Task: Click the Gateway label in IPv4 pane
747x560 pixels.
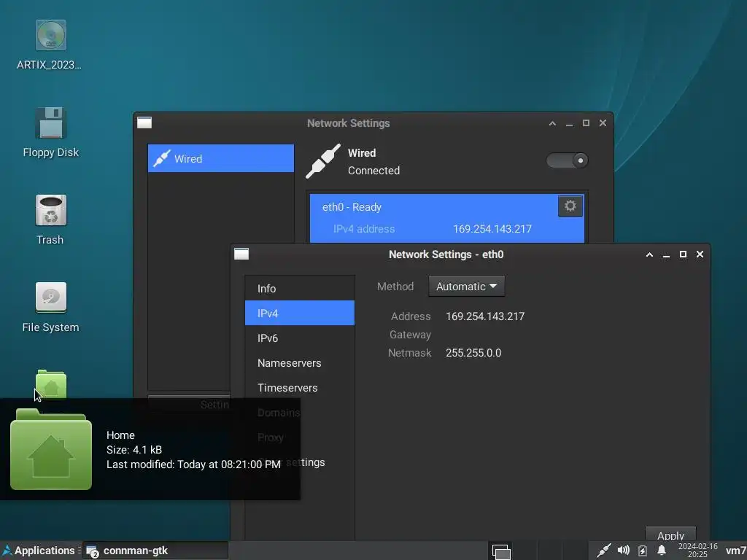Action: coord(410,335)
